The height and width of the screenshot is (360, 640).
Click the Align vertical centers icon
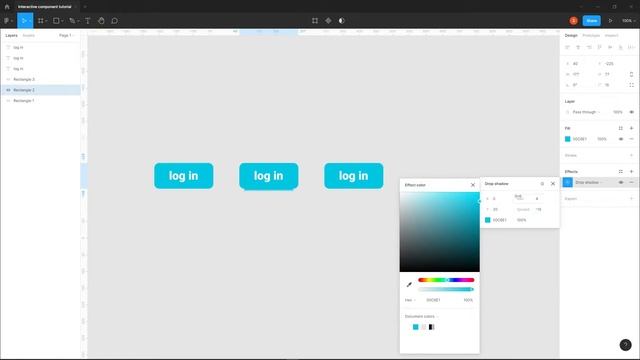click(x=610, y=47)
